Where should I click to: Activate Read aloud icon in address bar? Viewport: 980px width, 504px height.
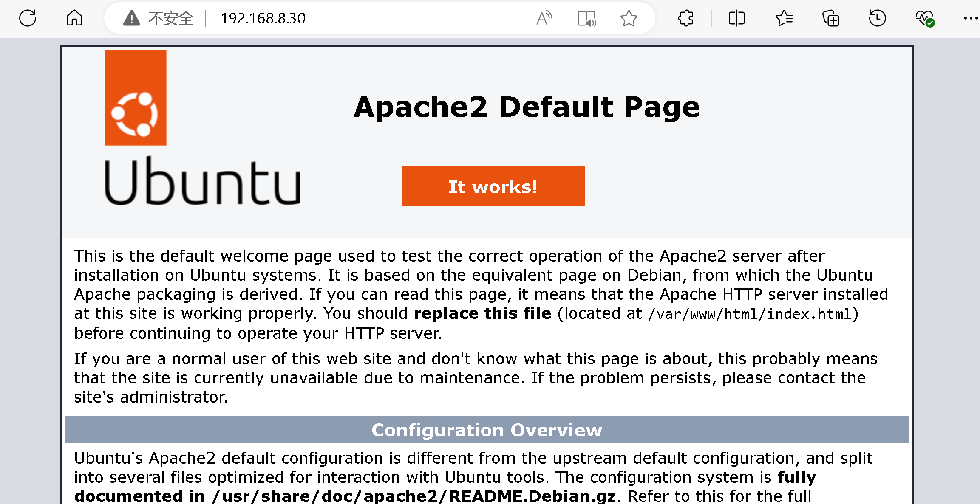point(544,18)
